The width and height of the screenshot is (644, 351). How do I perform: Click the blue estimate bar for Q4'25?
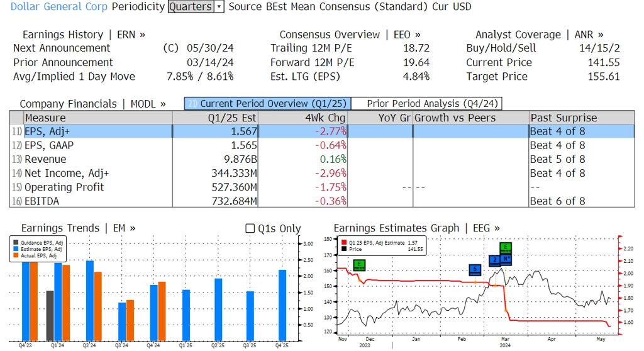282,305
